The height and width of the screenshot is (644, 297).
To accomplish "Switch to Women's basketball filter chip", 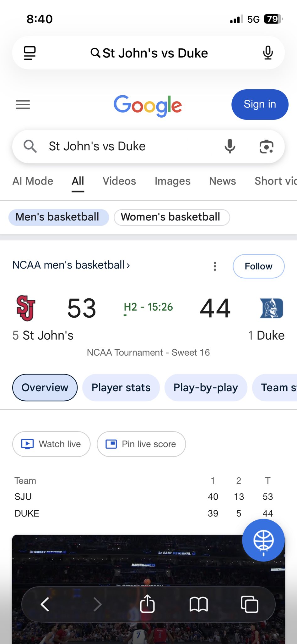I will click(x=172, y=217).
